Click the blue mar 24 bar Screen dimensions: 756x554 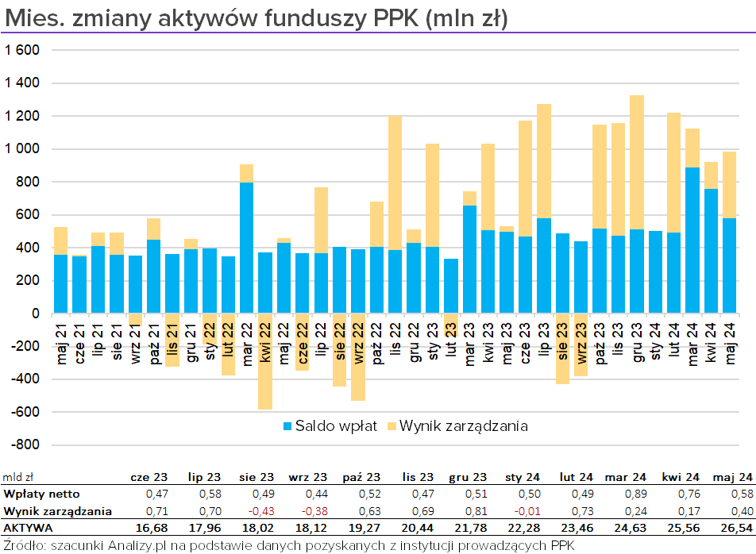[692, 240]
